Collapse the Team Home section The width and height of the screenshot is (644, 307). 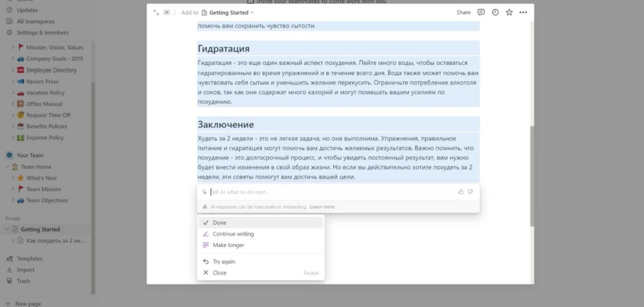pos(7,167)
